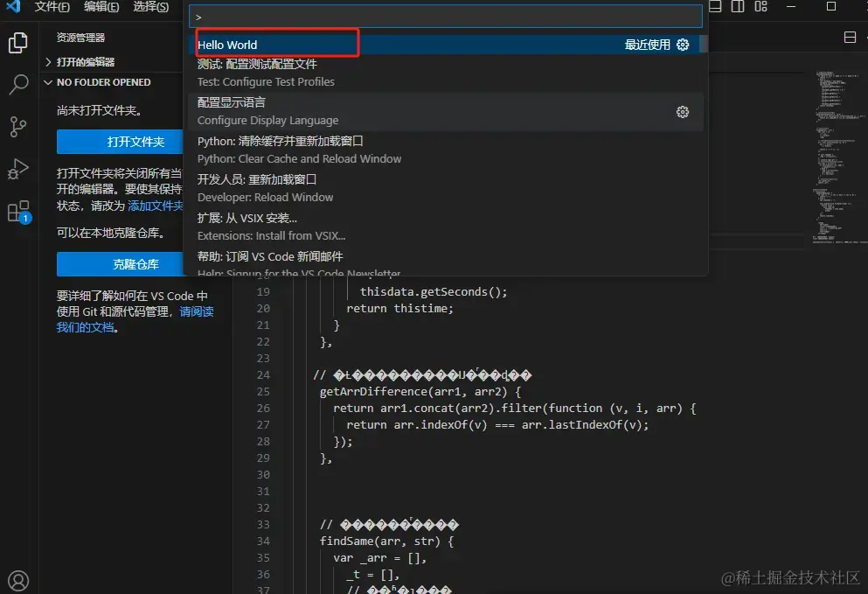Click the 资源管理器 panel title

click(80, 38)
